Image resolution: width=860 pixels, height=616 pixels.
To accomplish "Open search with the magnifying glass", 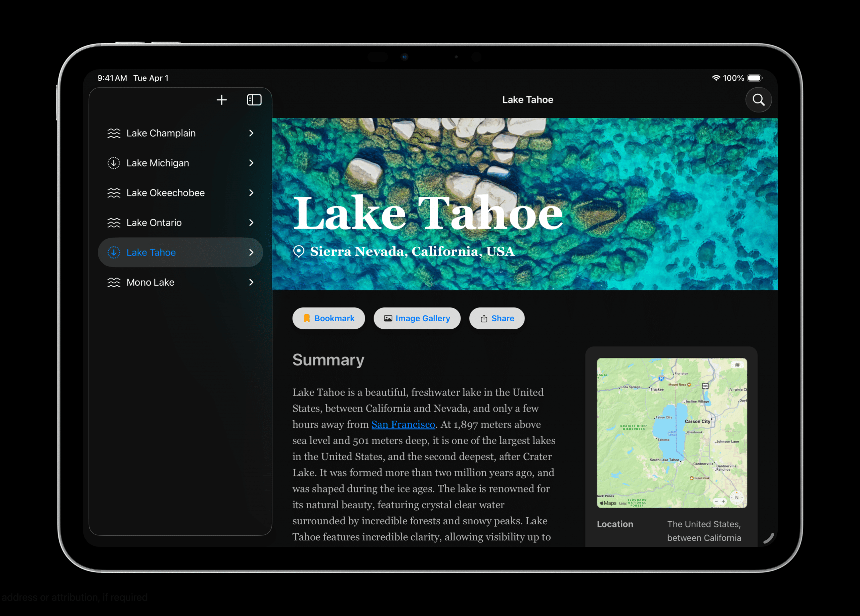I will (758, 100).
